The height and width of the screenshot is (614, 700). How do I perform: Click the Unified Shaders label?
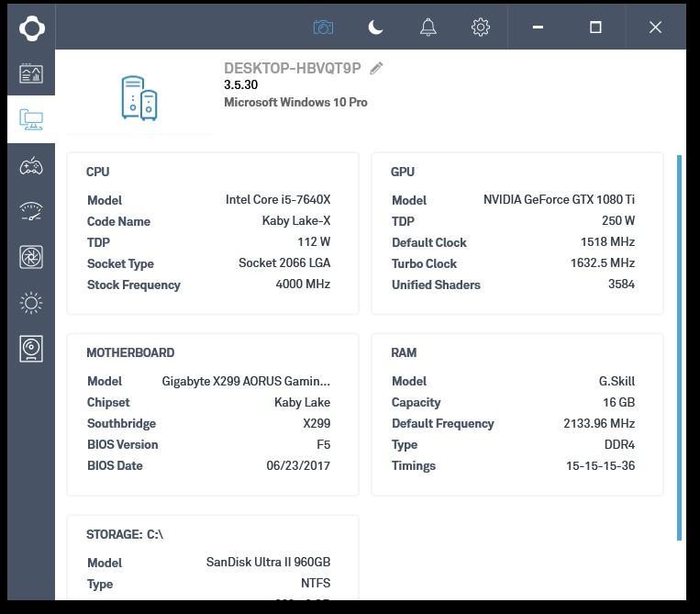click(436, 285)
